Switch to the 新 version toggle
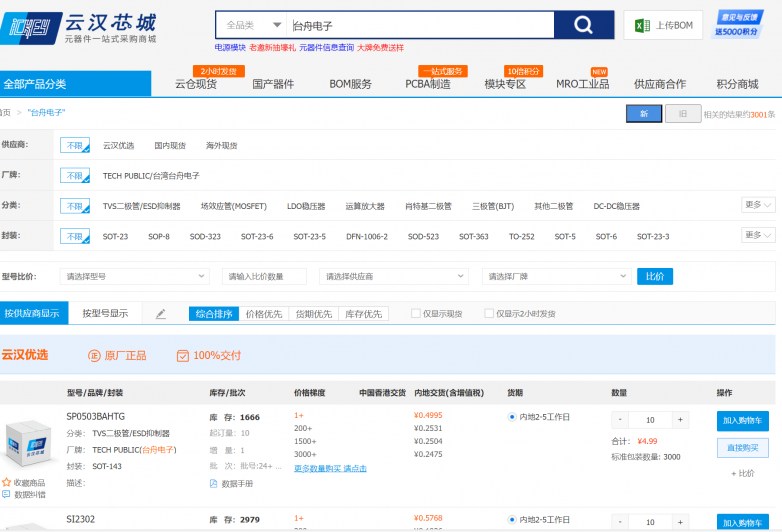This screenshot has height=532, width=782. click(644, 114)
